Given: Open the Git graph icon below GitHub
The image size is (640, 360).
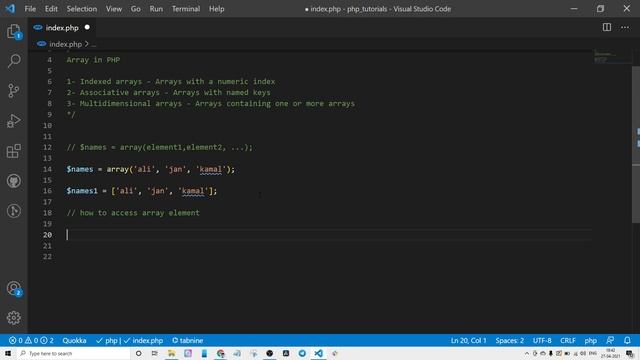Looking at the screenshot, I should tap(14, 211).
